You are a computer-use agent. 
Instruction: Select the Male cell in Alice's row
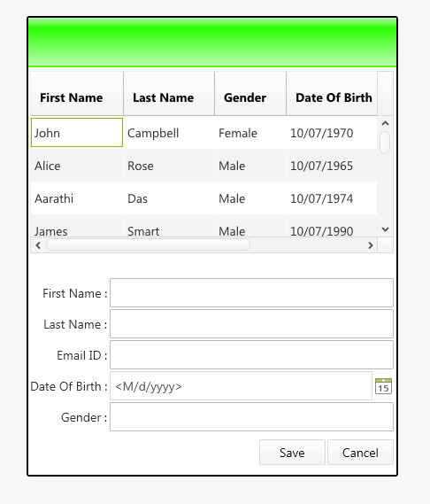coord(250,166)
